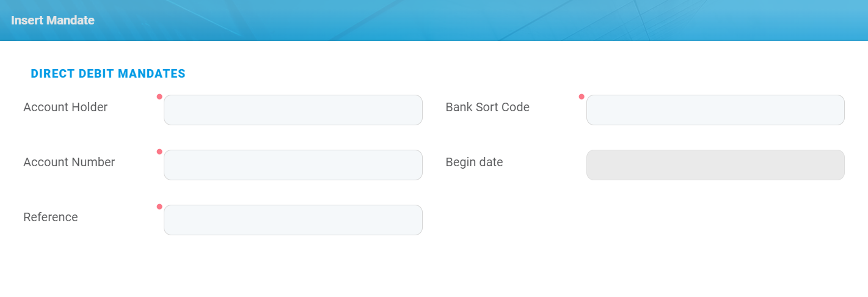The height and width of the screenshot is (297, 868).
Task: Place cursor in the Reference field
Action: [x=293, y=220]
